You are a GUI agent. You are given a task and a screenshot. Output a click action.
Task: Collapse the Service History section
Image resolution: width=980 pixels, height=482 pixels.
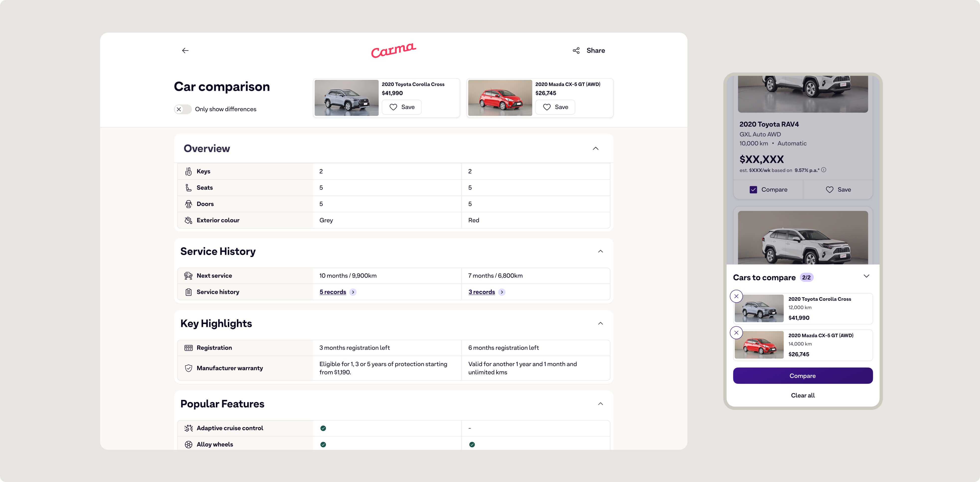[x=600, y=251]
